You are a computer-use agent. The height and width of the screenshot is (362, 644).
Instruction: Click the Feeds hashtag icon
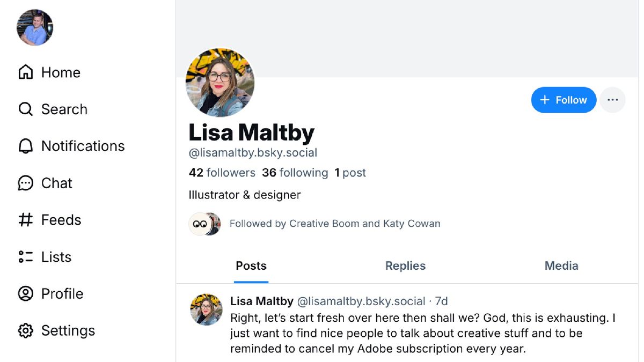25,220
